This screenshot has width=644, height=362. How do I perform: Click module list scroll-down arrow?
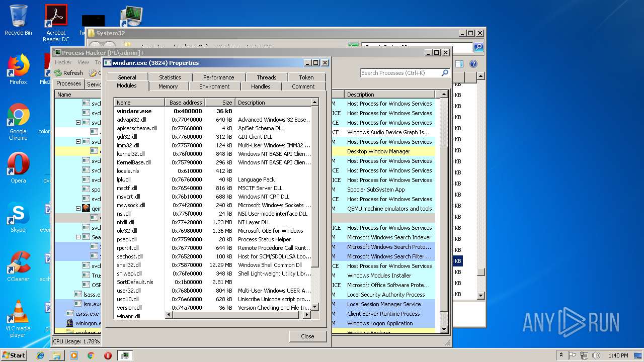(315, 307)
